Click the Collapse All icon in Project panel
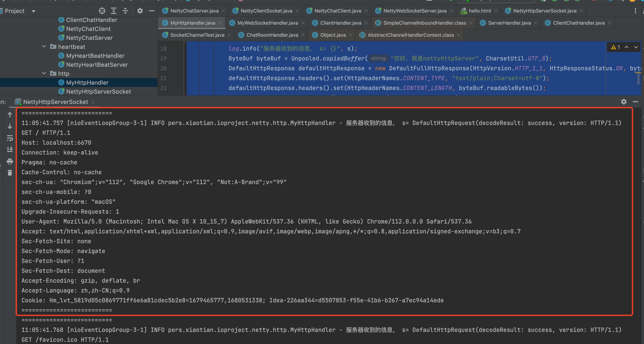Screen dimensions: 644x344 point(125,11)
